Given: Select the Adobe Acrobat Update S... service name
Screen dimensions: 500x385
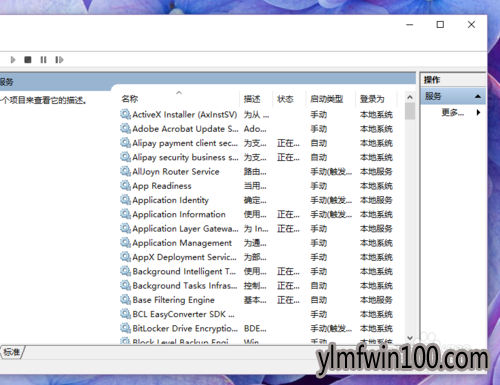Looking at the screenshot, I should pos(185,129).
